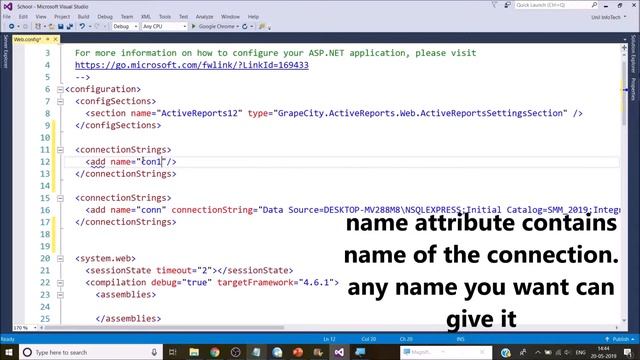Open the Edit menu
The height and width of the screenshot is (360, 640).
coord(23,17)
